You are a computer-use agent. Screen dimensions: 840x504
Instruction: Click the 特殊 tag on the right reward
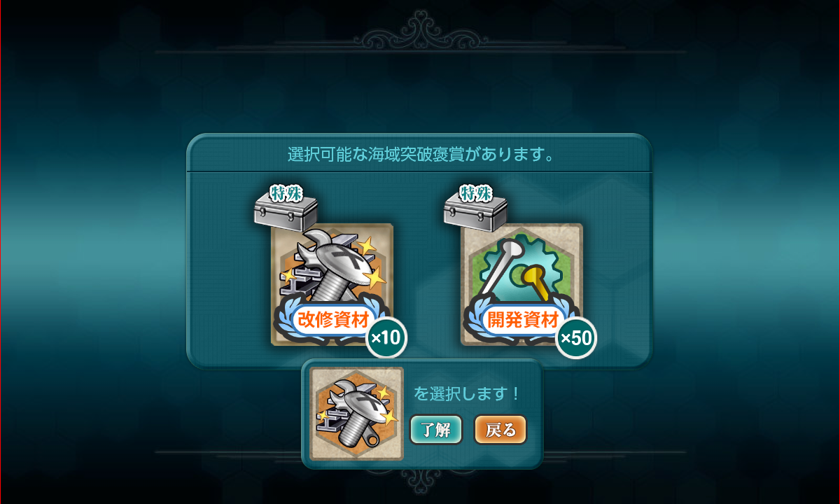pos(475,191)
